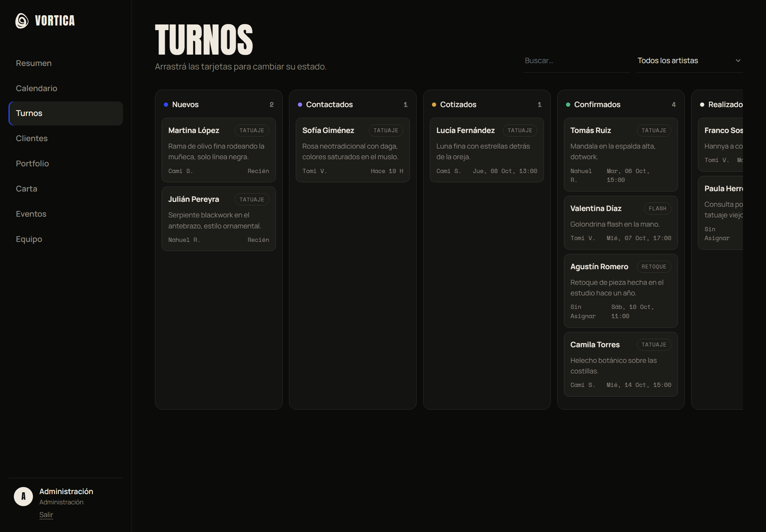Open Carta in the sidebar

click(x=66, y=189)
